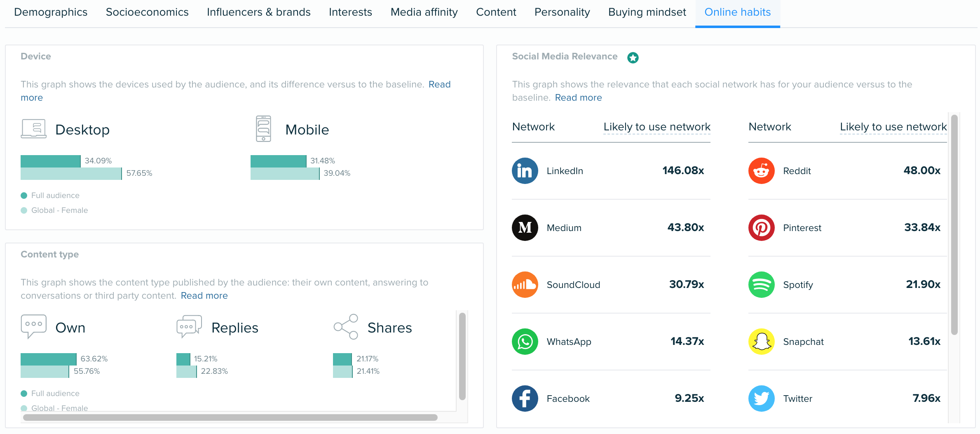This screenshot has width=980, height=434.
Task: Select the WhatsApp icon
Action: tap(525, 341)
